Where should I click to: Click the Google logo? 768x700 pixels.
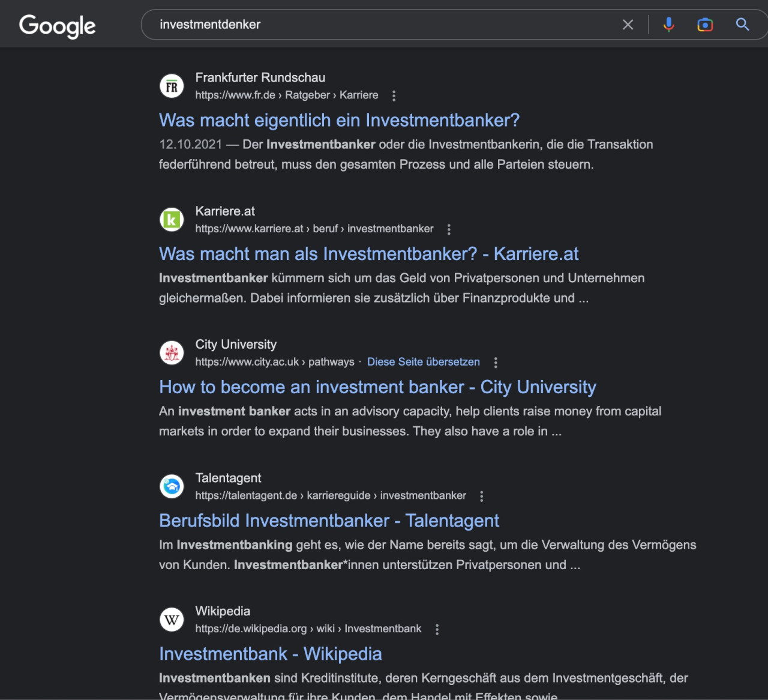tap(58, 26)
